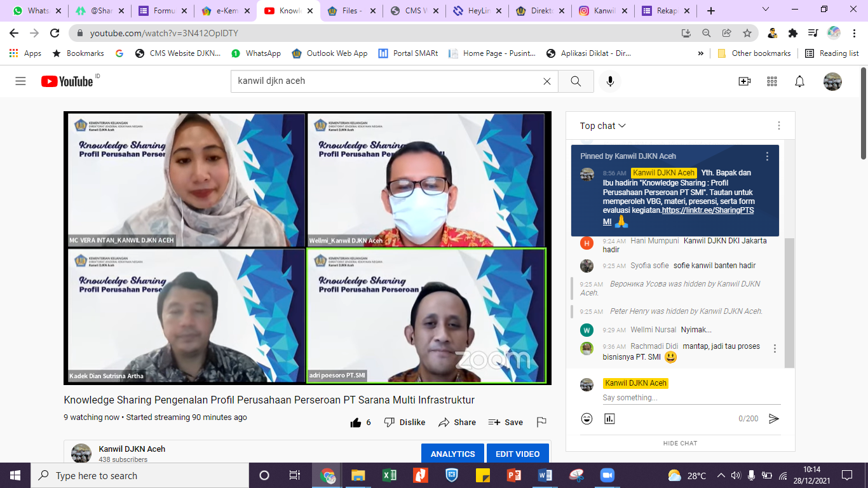Open the YouTube apps grid icon
Screen dimensions: 868x488
click(x=772, y=81)
